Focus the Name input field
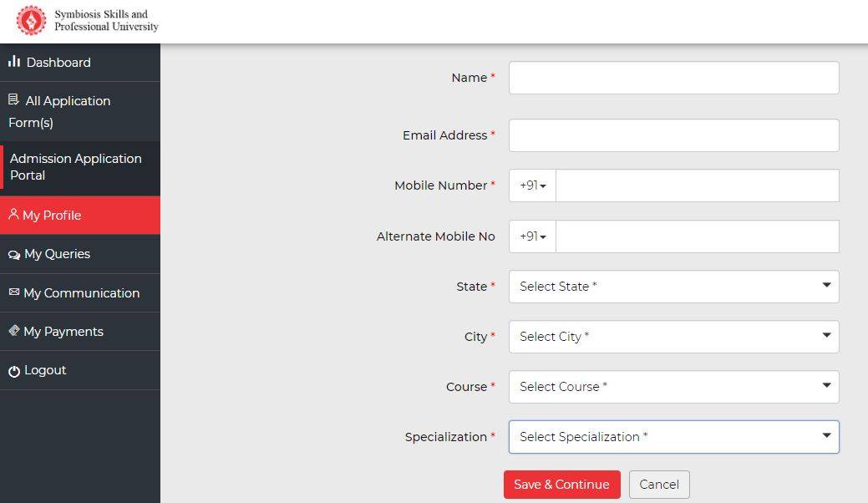 coord(673,78)
